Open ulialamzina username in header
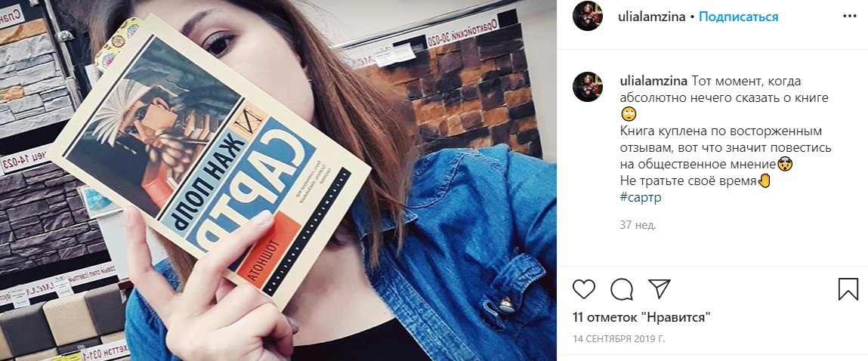 [x=651, y=17]
